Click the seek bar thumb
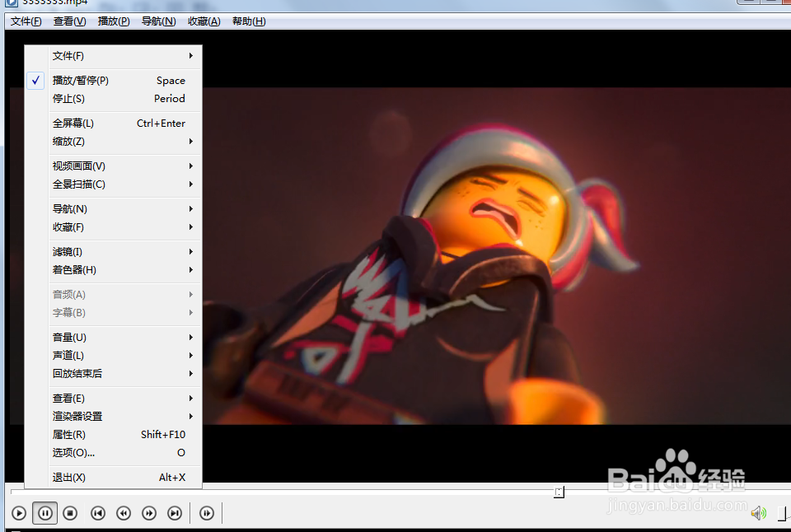791x532 pixels. [559, 492]
